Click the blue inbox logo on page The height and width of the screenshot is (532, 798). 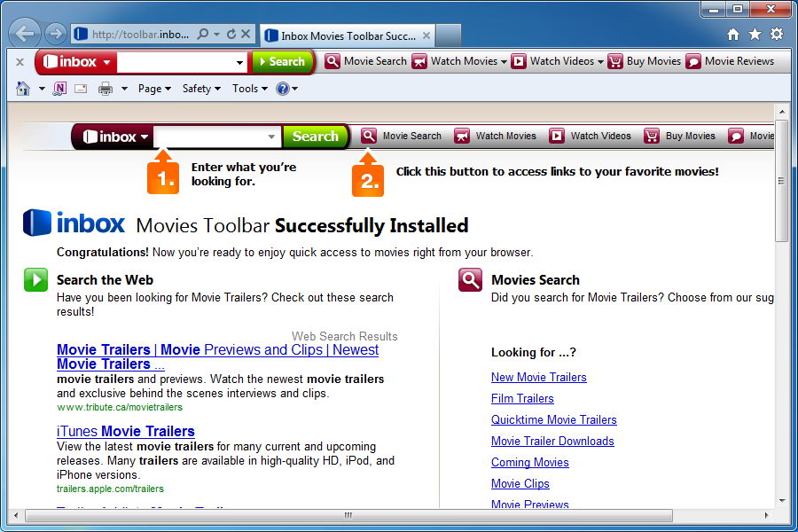pos(74,223)
